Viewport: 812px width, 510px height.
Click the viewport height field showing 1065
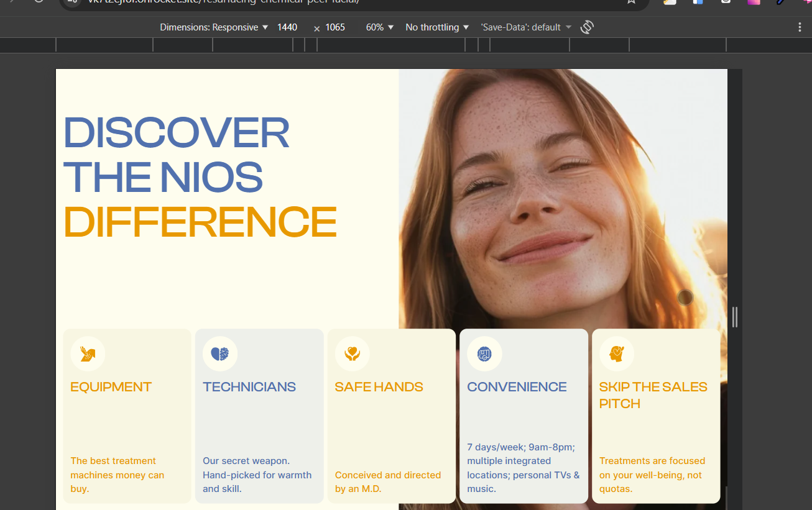335,27
